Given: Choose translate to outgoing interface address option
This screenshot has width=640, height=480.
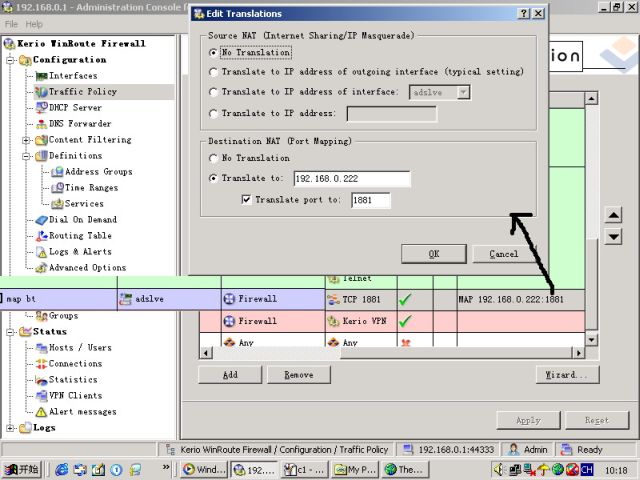Looking at the screenshot, I should tap(213, 72).
